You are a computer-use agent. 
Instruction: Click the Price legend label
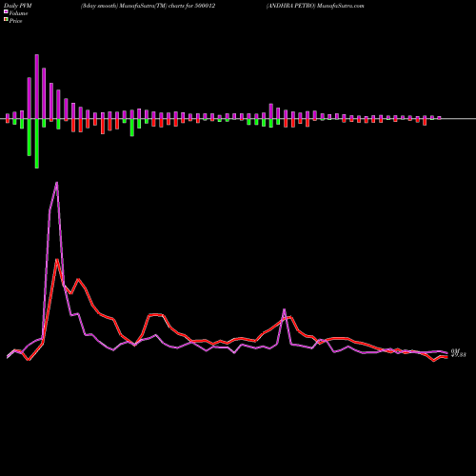pyautogui.click(x=15, y=21)
